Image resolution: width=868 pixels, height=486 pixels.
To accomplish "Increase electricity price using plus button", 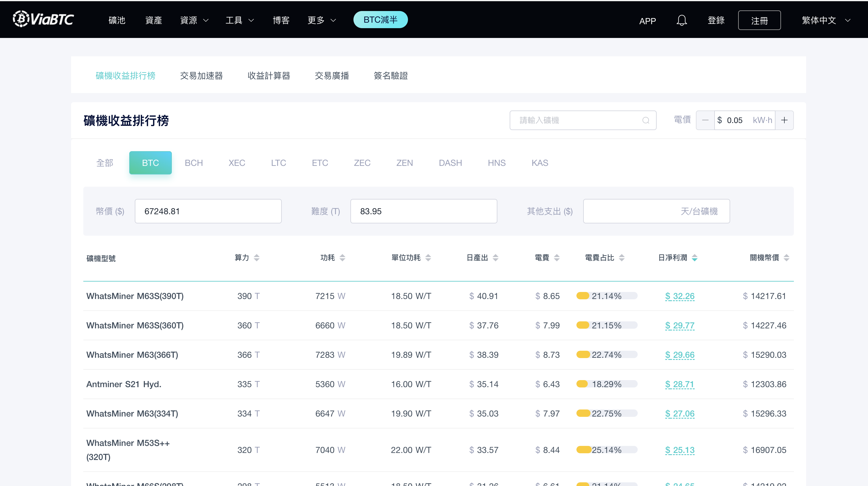I will [x=784, y=120].
